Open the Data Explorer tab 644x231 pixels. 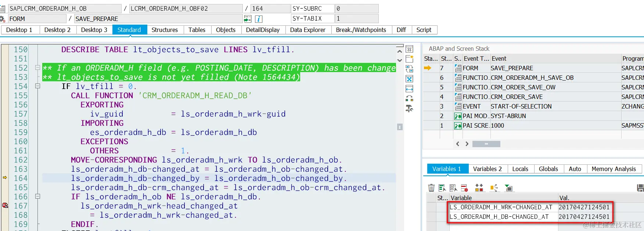tap(308, 30)
